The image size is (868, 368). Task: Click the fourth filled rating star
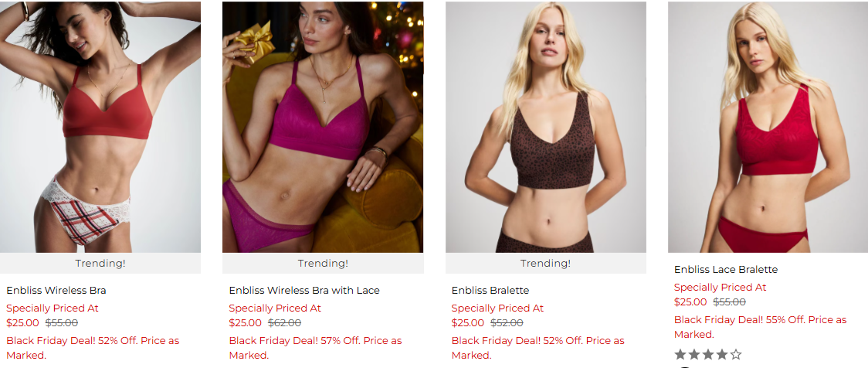pos(722,354)
